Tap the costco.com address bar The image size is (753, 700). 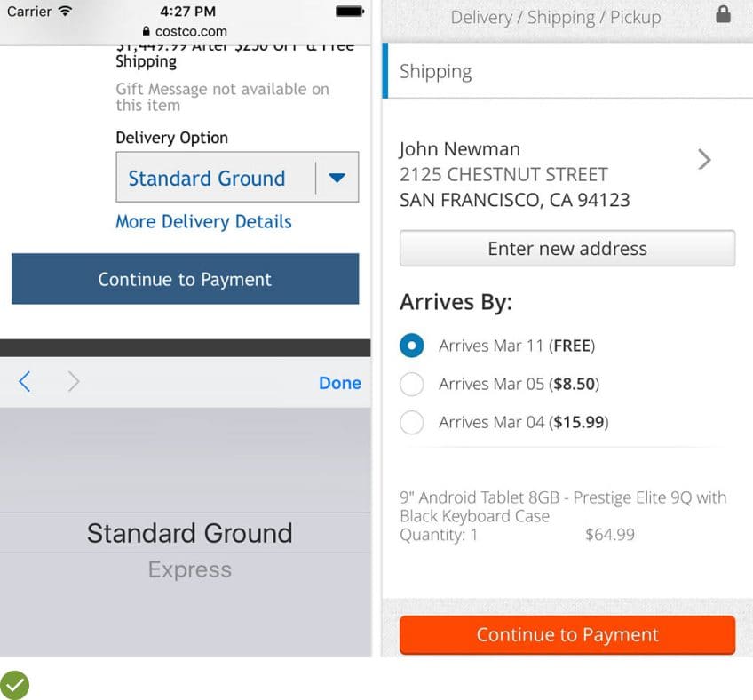(185, 31)
